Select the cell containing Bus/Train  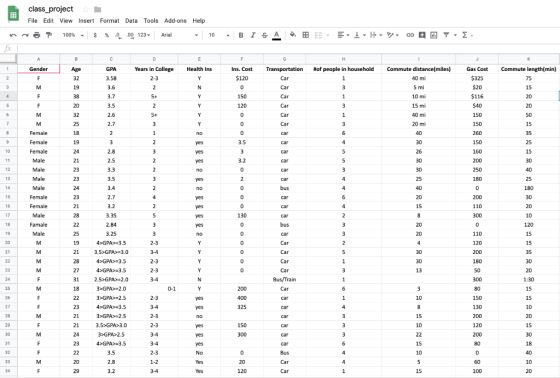point(285,279)
